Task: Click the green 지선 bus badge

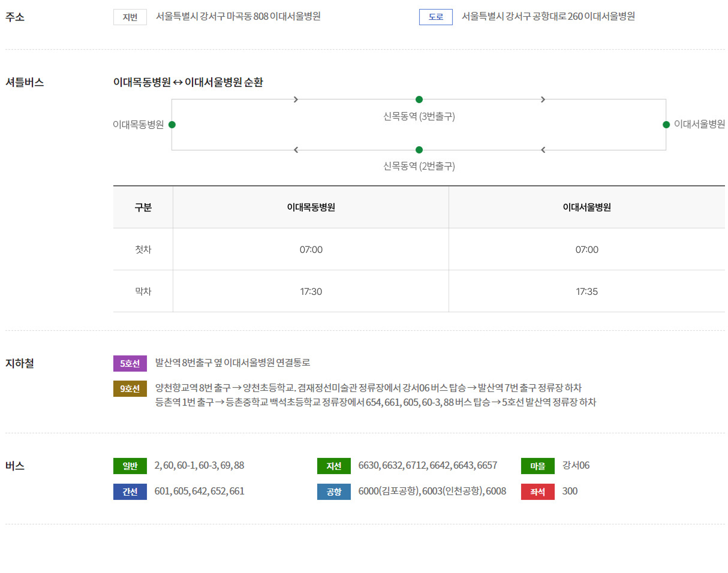Action: point(334,466)
